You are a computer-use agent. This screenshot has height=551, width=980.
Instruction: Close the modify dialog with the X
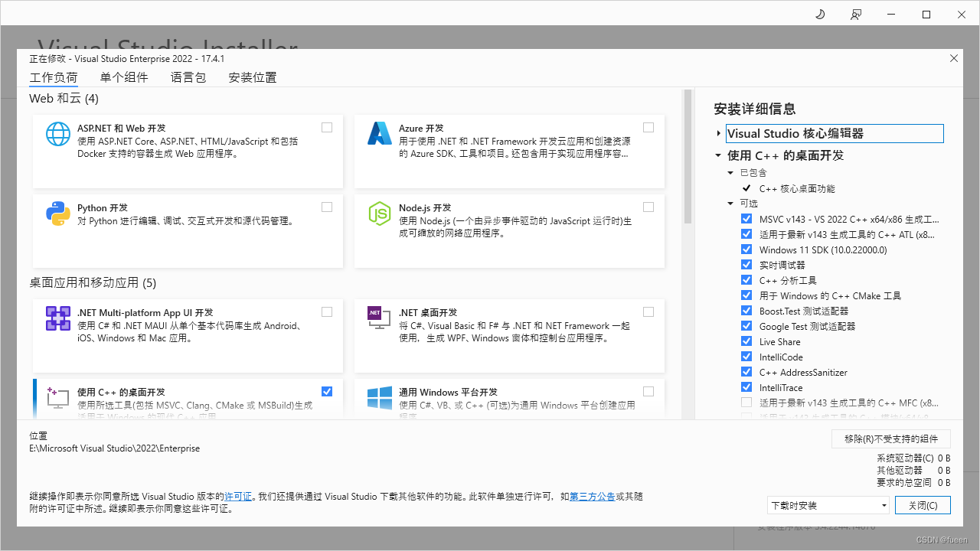(x=953, y=58)
